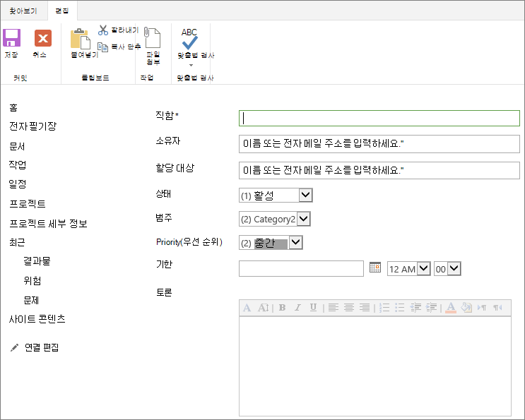
Task: Select the 편집 ribbon tab
Action: pos(62,11)
